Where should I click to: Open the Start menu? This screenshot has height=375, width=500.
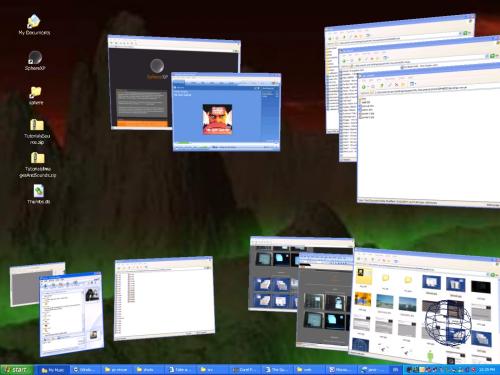click(17, 370)
